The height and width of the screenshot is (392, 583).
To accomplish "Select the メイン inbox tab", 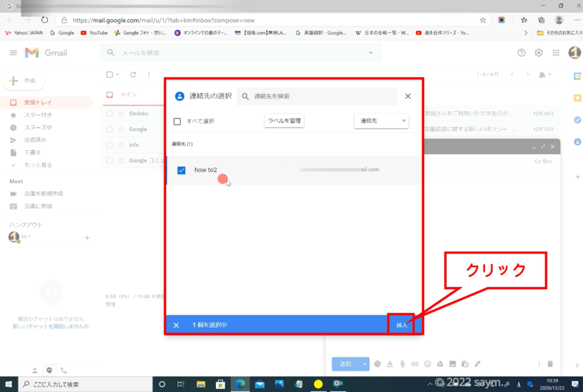I will coord(127,95).
